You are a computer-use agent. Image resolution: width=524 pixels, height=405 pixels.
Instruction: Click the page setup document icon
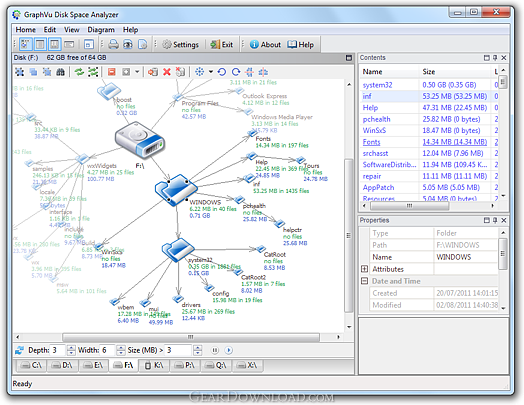pos(143,44)
